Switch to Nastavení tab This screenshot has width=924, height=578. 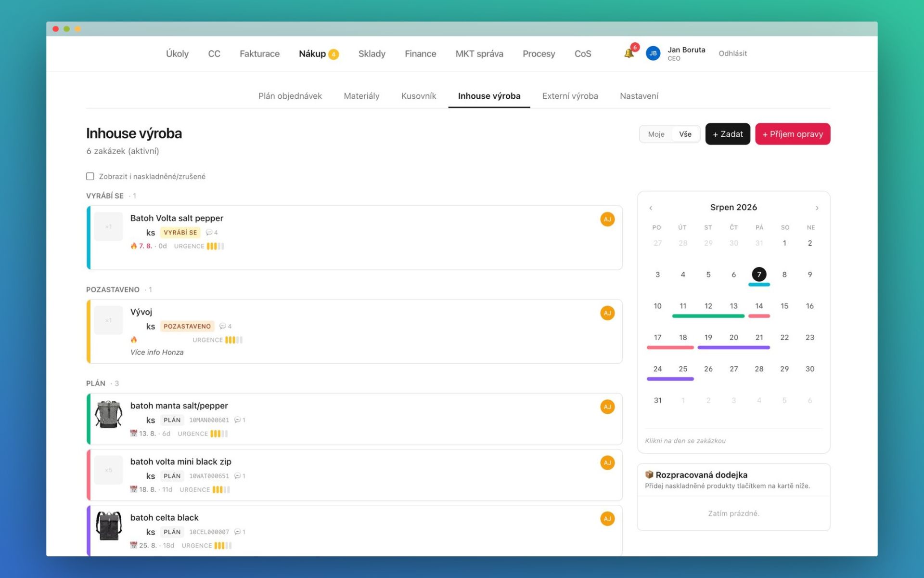click(639, 96)
